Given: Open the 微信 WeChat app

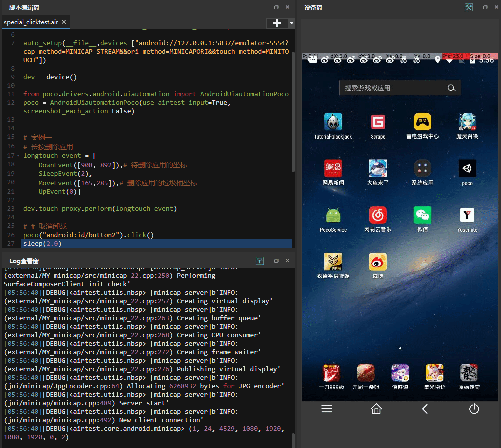Looking at the screenshot, I should coord(422,215).
